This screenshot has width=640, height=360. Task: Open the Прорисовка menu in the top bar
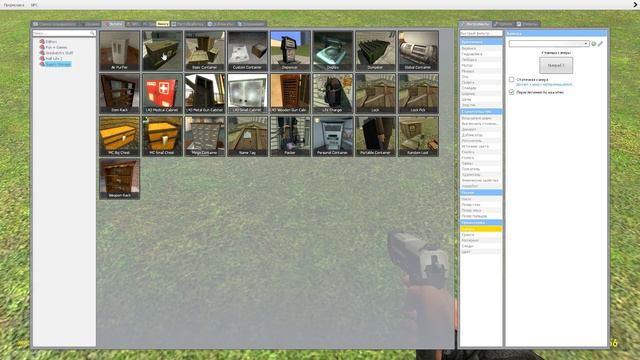(13, 5)
